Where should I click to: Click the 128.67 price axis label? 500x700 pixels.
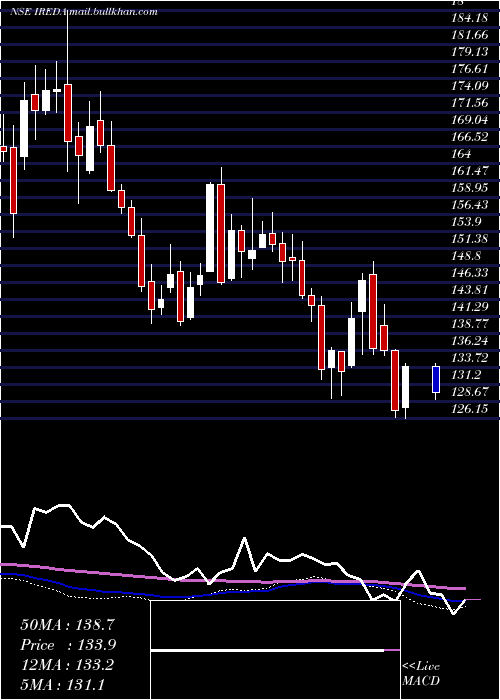click(470, 391)
